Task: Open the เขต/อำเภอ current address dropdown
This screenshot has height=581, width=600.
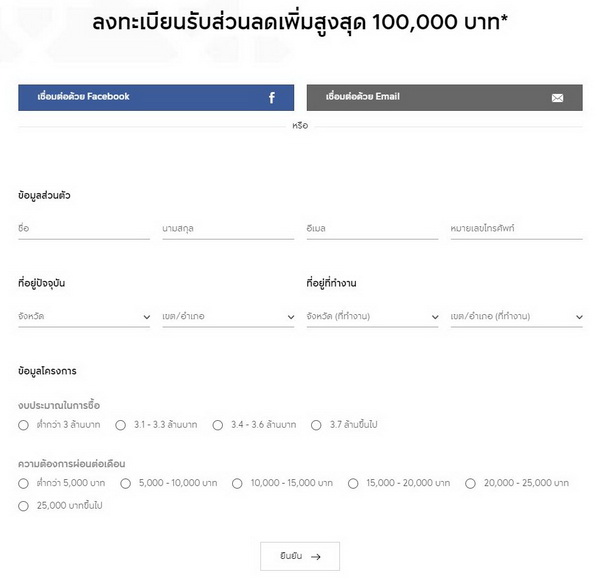Action: pyautogui.click(x=228, y=317)
